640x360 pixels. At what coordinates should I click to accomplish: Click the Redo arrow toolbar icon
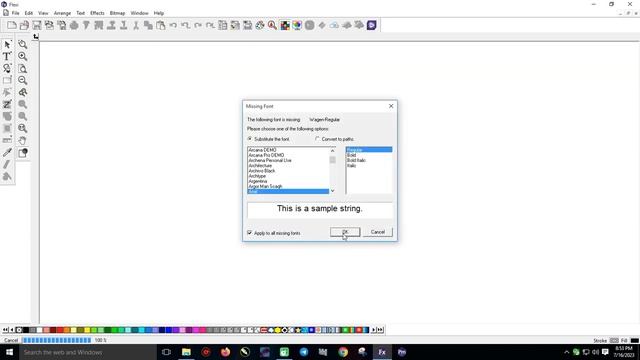(x=198, y=25)
